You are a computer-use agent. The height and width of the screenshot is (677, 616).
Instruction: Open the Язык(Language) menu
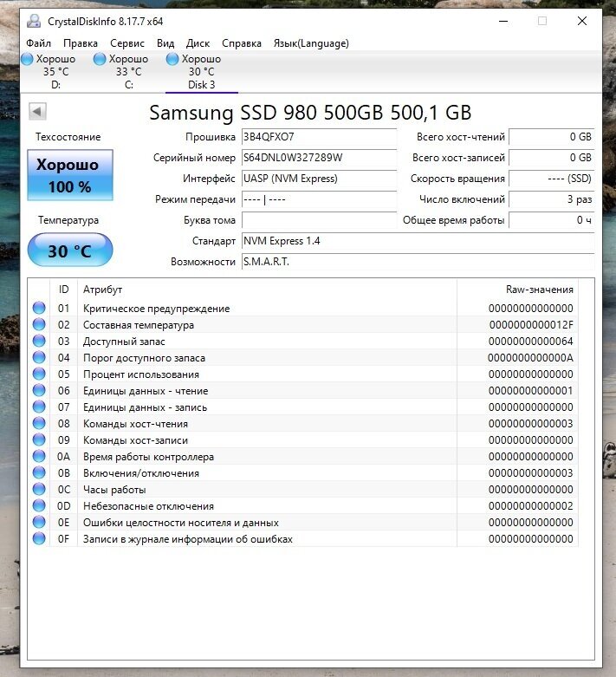[x=311, y=43]
